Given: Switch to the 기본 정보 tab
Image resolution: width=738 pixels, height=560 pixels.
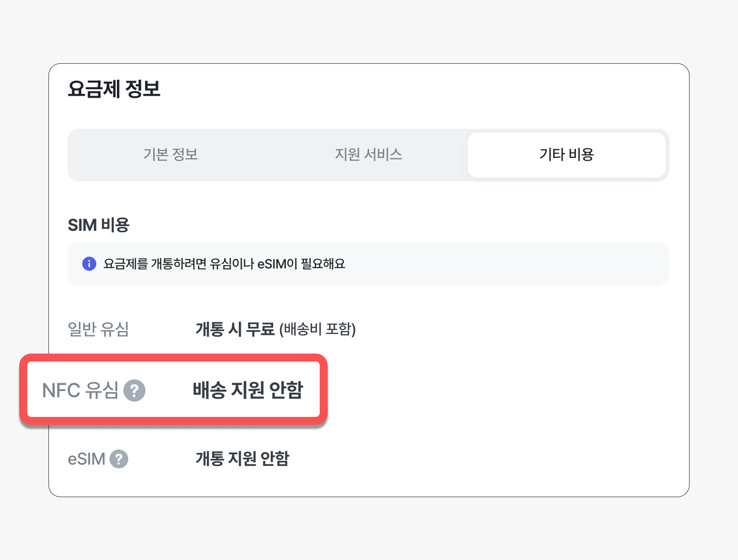Looking at the screenshot, I should 170,155.
